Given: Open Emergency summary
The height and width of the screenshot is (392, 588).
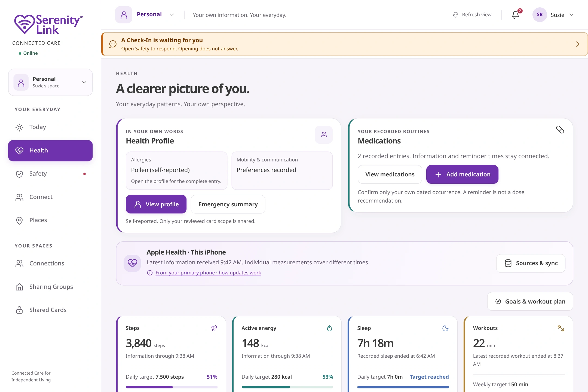Looking at the screenshot, I should tap(228, 204).
